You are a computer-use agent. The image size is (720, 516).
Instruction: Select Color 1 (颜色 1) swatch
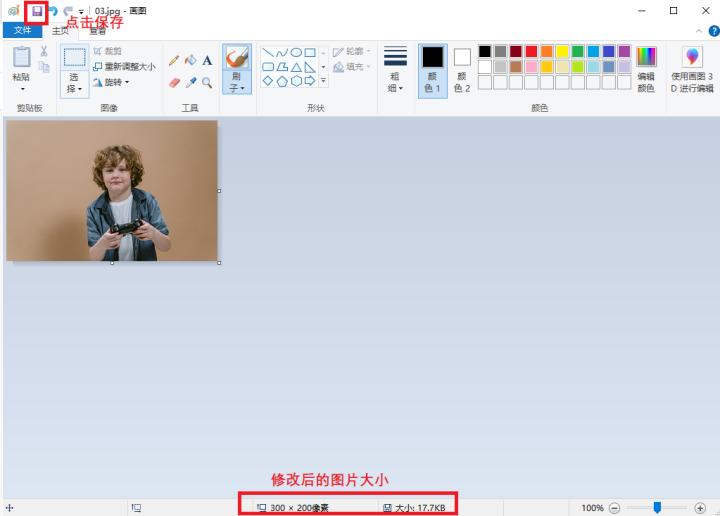432,70
